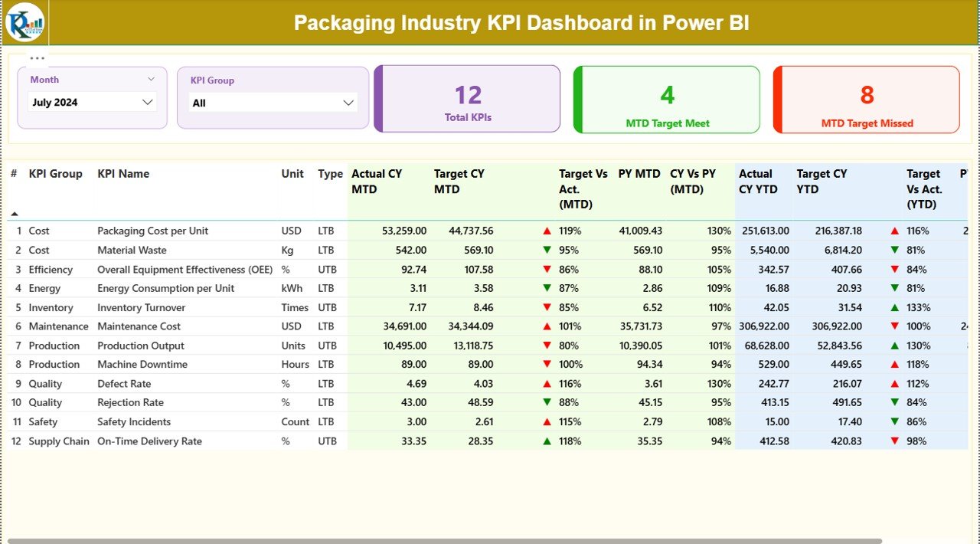Collapse the Month slicer using its header chevron
This screenshot has width=980, height=544.
(151, 79)
